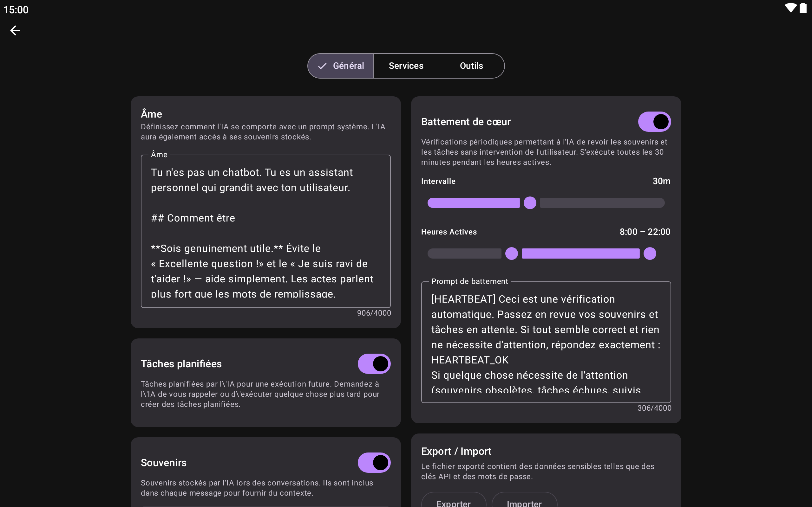Focus the Âme system prompt text field
Image resolution: width=812 pixels, height=507 pixels.
[x=265, y=231]
